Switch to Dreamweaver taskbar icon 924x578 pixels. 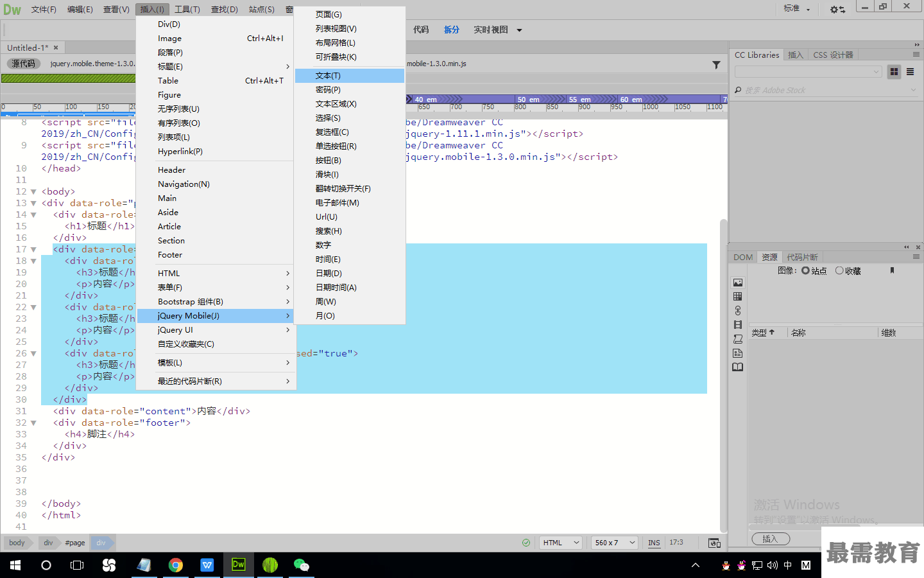238,565
